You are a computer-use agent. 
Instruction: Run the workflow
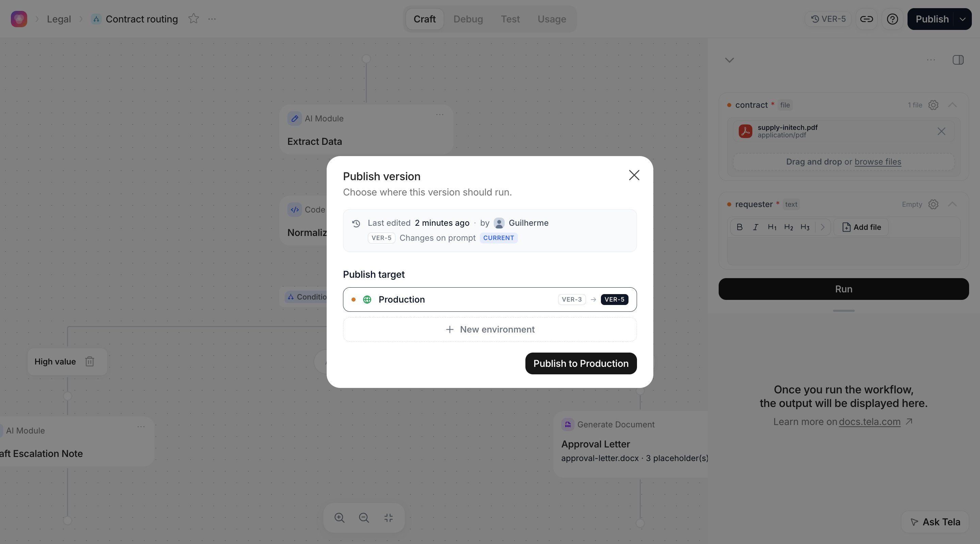[x=844, y=289]
